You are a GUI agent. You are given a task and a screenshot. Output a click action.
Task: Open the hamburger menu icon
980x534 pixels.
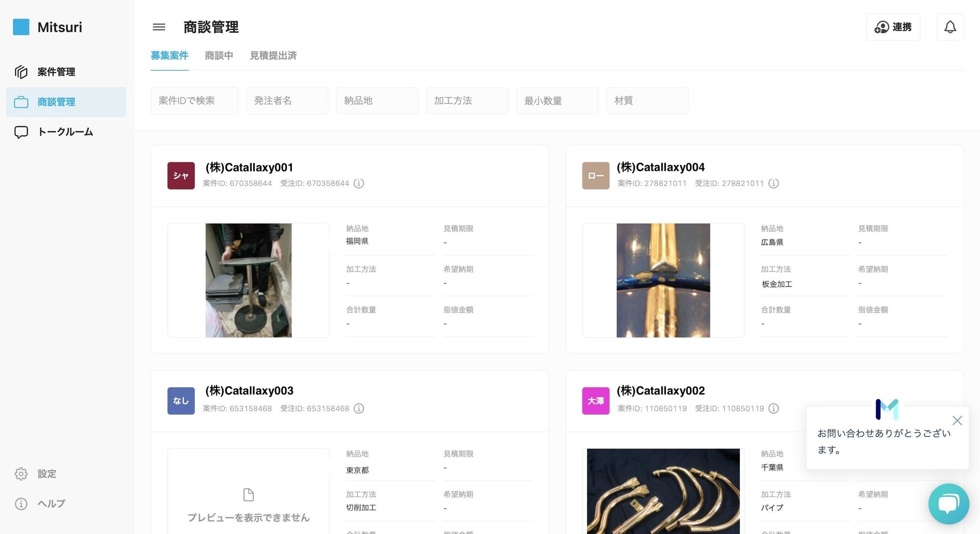point(159,27)
